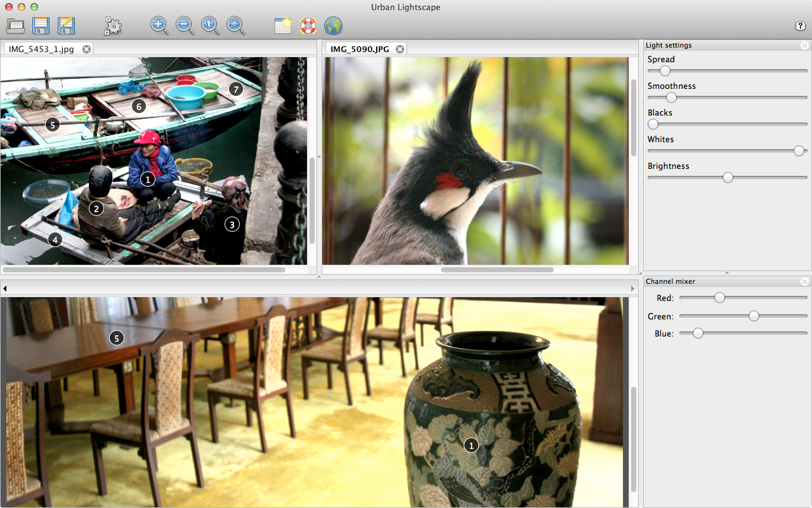
Task: Open preferences via the gears icon
Action: point(113,26)
